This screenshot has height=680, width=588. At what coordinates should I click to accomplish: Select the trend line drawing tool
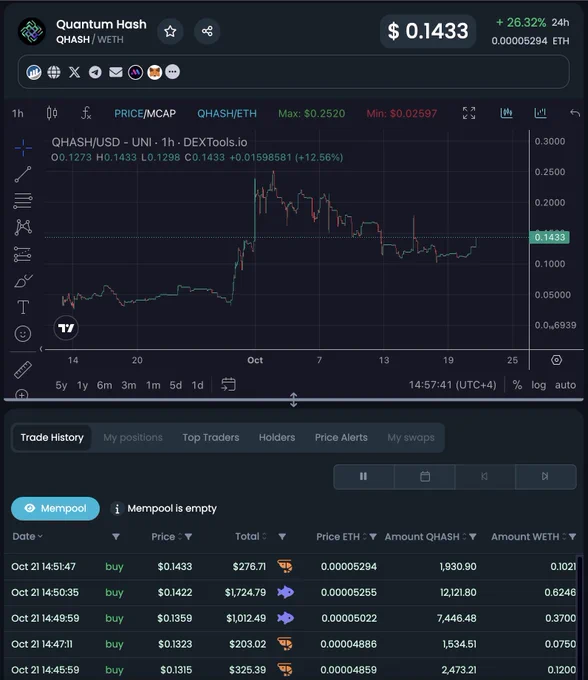23,174
